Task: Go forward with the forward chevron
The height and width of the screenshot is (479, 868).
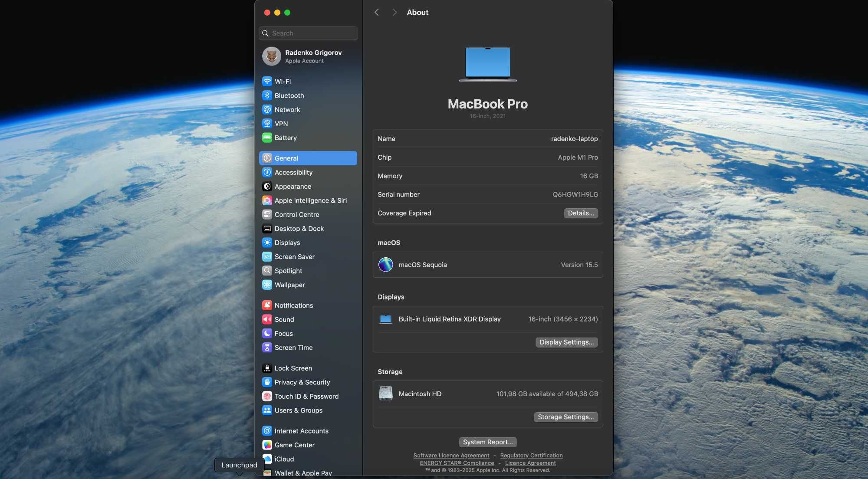Action: point(394,13)
